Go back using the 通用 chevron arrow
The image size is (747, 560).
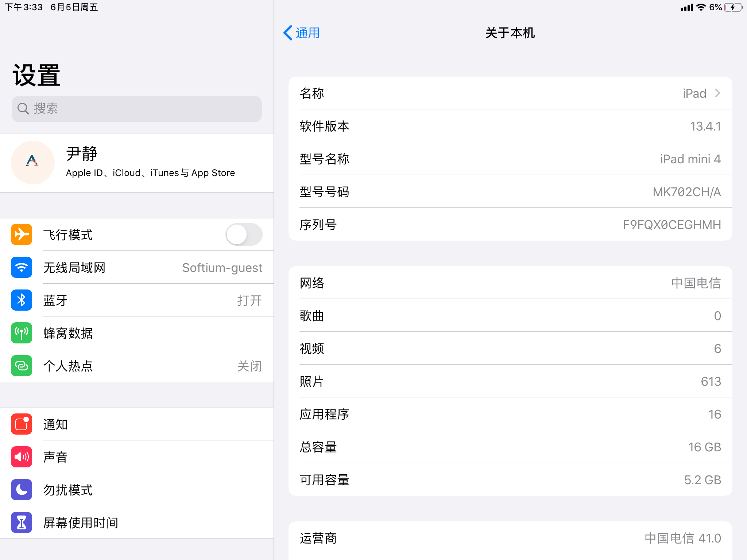tap(288, 33)
